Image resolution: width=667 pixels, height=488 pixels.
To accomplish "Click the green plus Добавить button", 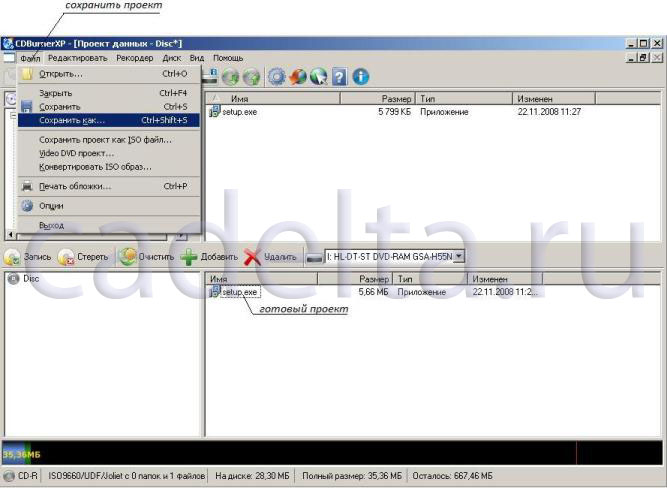I will [209, 257].
